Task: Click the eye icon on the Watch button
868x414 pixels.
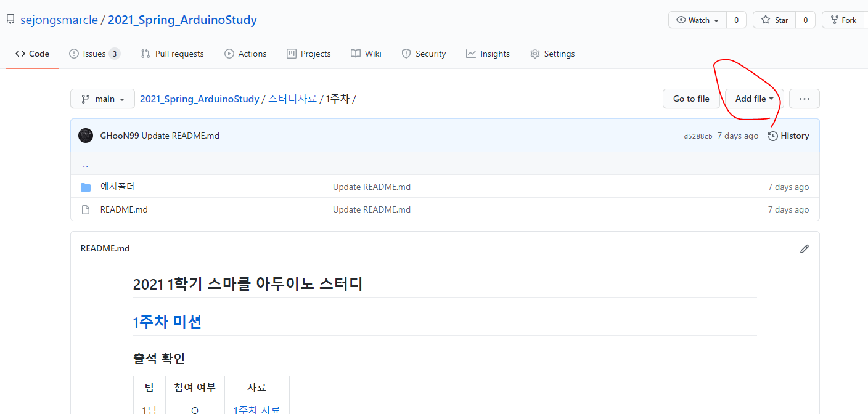Action: [681, 20]
